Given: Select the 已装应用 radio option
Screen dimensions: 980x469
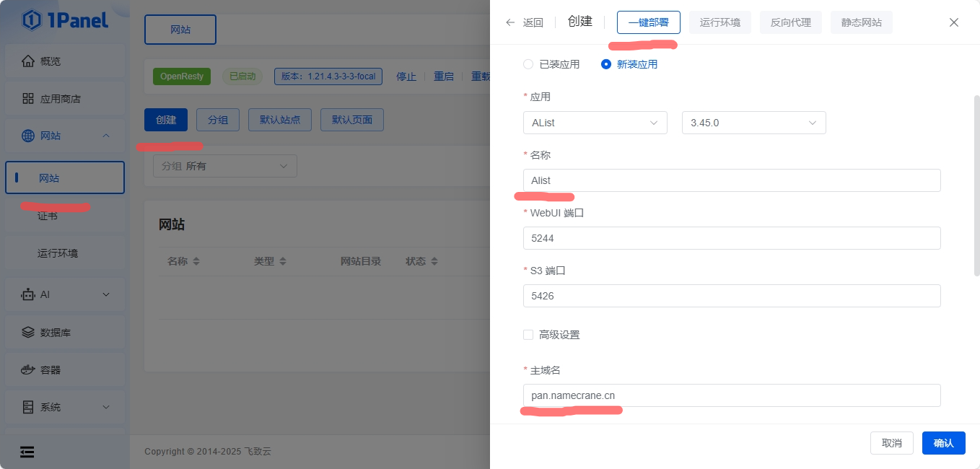Looking at the screenshot, I should pyautogui.click(x=528, y=64).
